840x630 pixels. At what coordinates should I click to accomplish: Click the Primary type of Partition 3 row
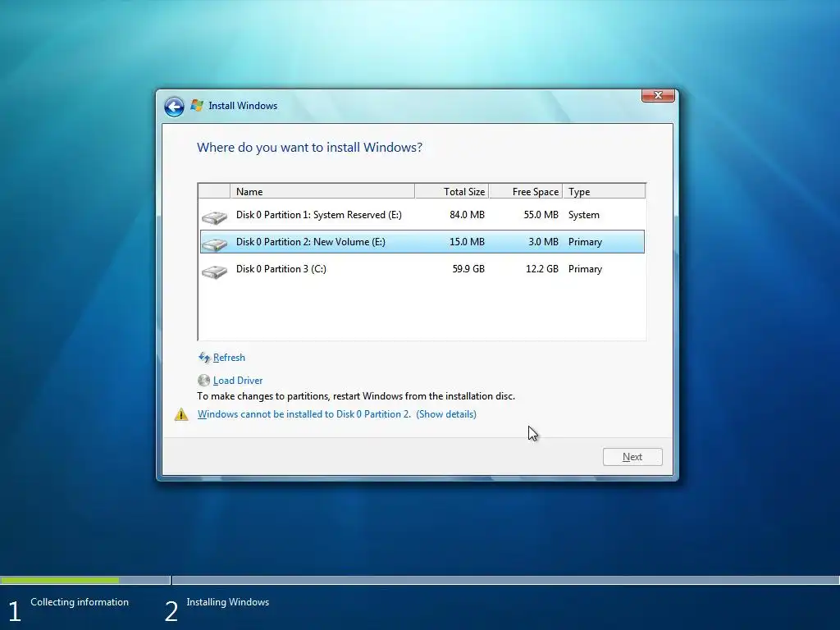585,269
